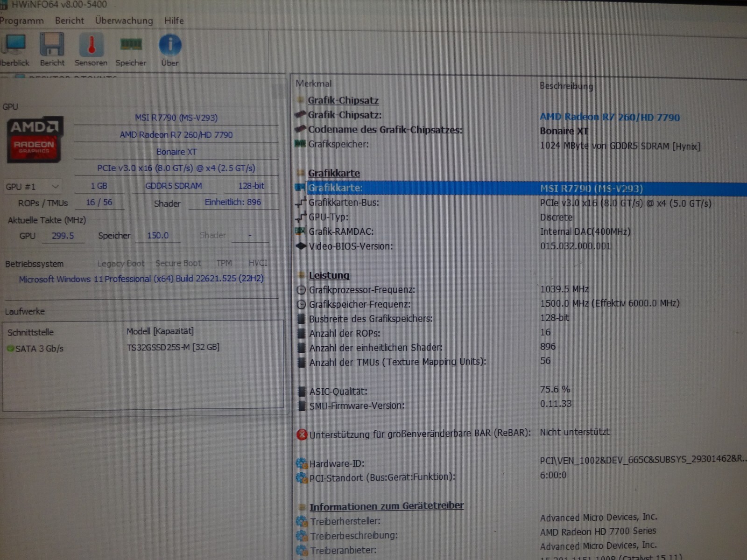Click the Secure Boot indicator

[178, 263]
